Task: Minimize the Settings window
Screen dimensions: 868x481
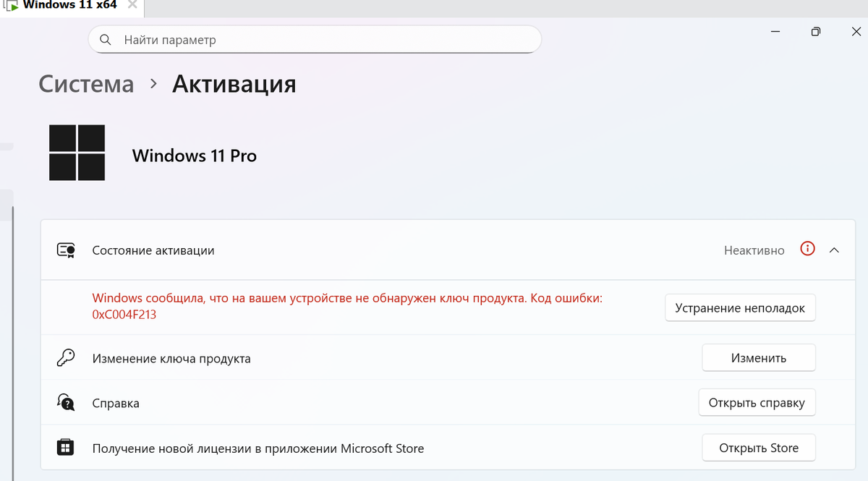Action: 775,32
